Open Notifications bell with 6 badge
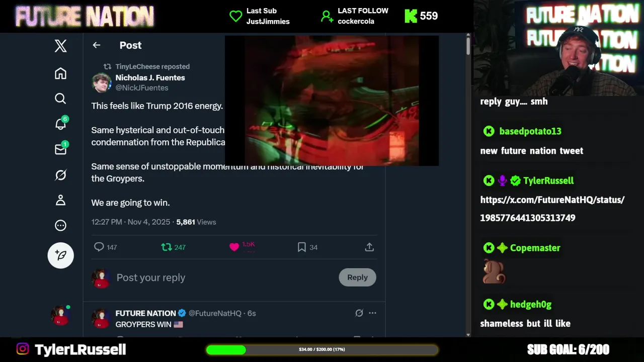Image resolution: width=644 pixels, height=362 pixels. (61, 123)
